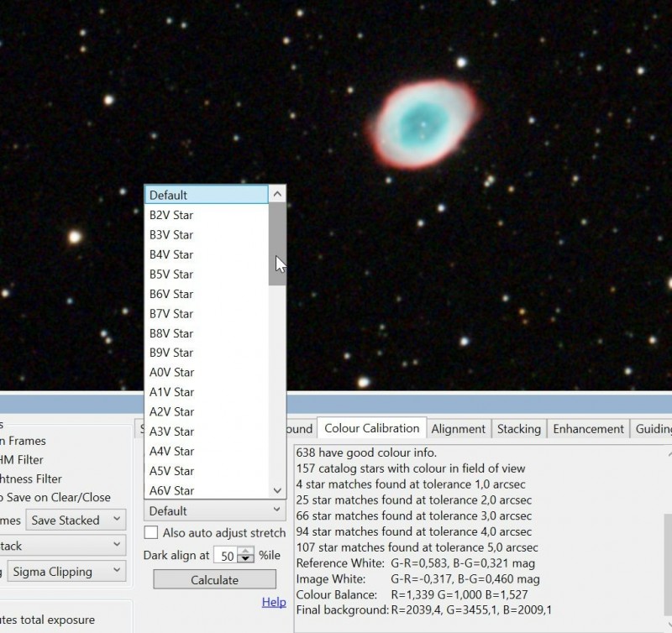Select Default in the star type list
The height and width of the screenshot is (633, 672).
pos(207,195)
